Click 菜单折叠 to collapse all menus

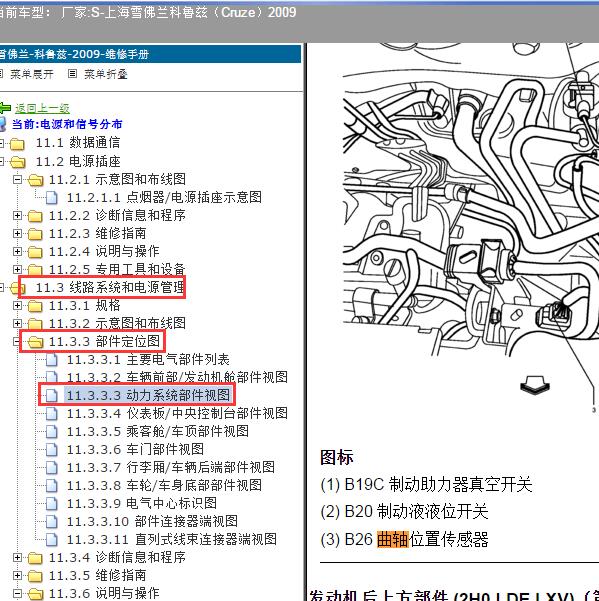[x=106, y=74]
